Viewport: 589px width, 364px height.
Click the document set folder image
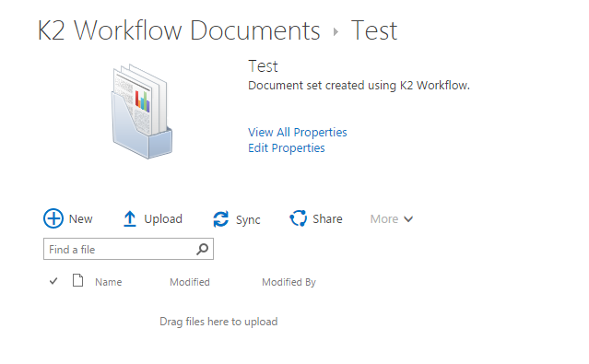point(142,112)
